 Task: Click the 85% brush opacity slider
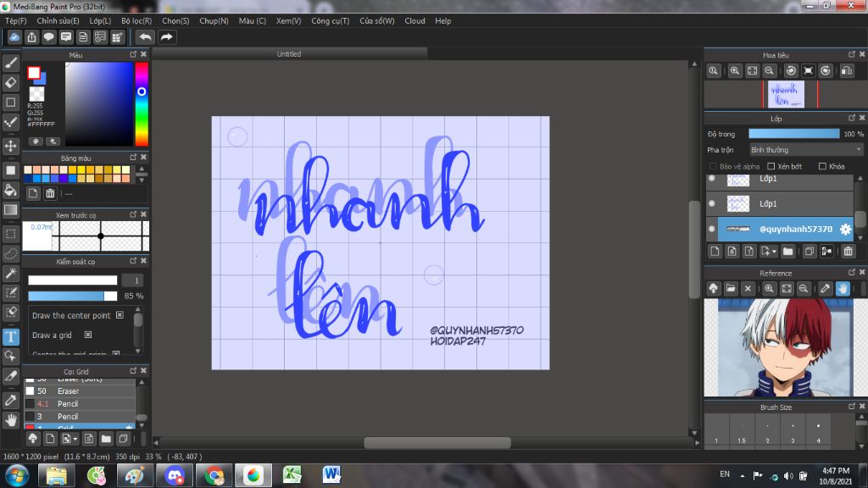(73, 296)
